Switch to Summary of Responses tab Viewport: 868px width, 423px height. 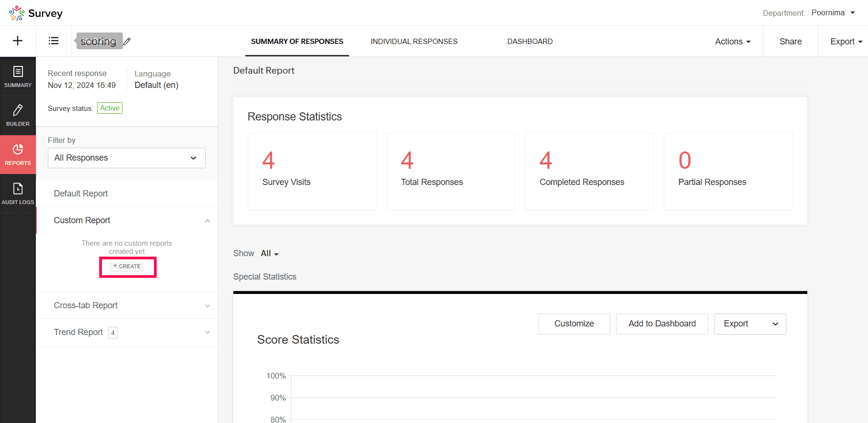click(x=297, y=42)
